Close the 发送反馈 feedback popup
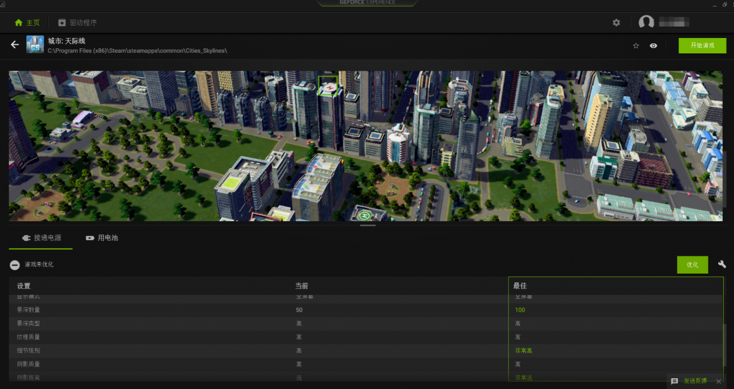The image size is (734, 389). coord(719,381)
